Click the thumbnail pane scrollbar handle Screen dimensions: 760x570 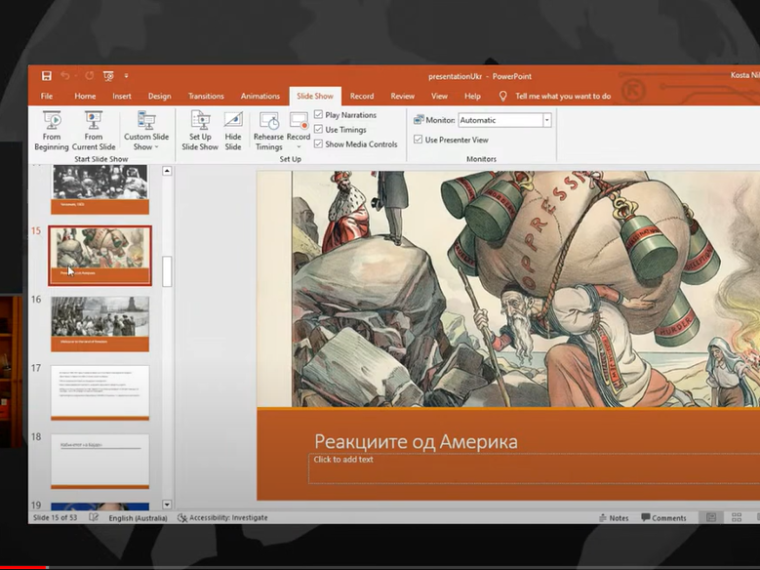(167, 271)
